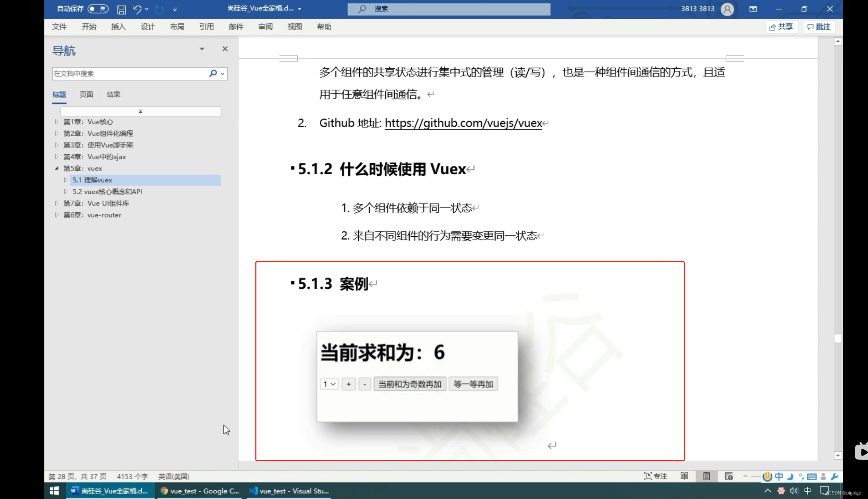868x499 pixels.
Task: Click the search box in title bar
Action: click(449, 9)
